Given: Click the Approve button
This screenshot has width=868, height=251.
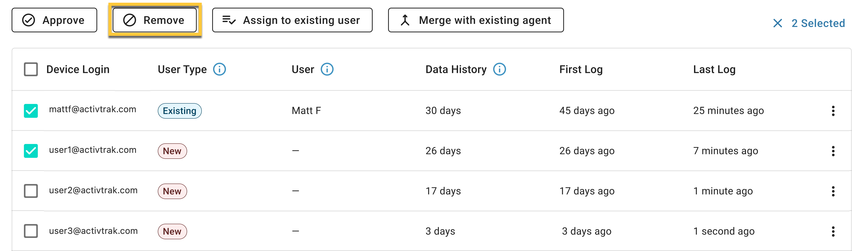Looking at the screenshot, I should (x=54, y=20).
